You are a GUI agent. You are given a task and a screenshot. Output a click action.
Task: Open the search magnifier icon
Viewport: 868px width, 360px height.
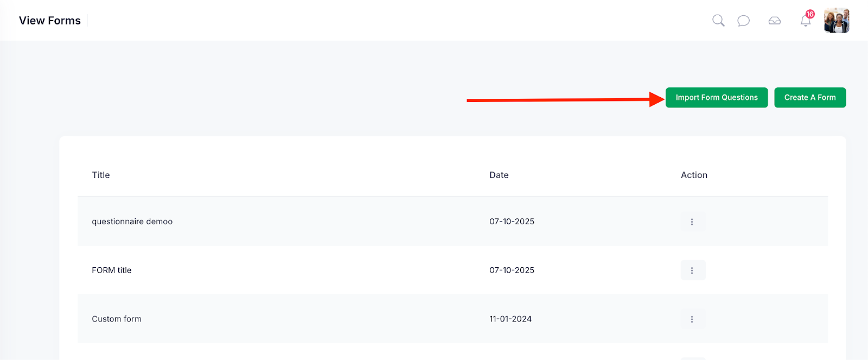click(718, 21)
